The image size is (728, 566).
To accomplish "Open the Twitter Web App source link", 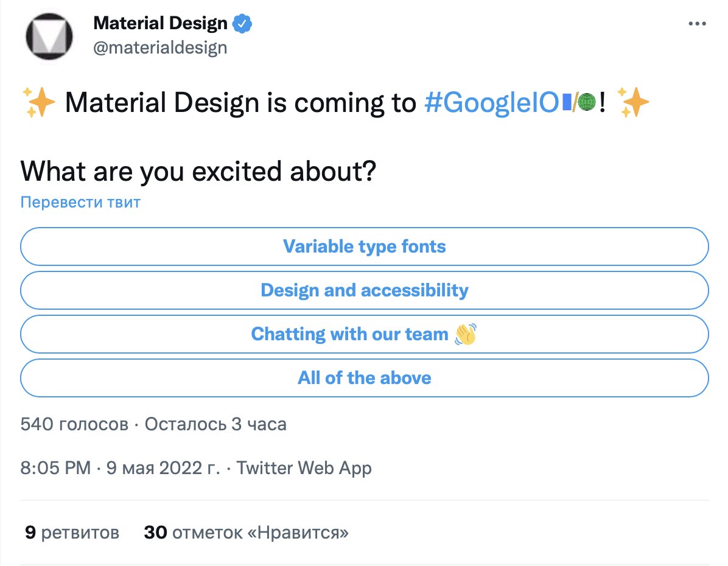I will 304,468.
